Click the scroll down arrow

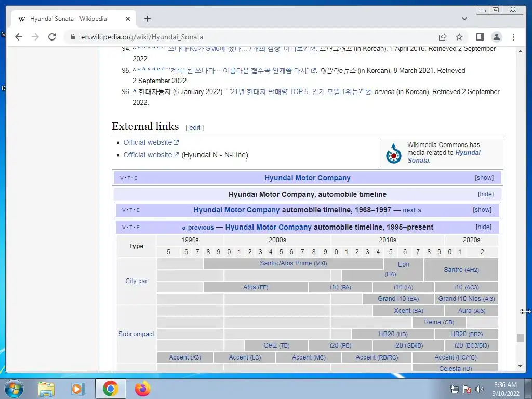coord(520,366)
